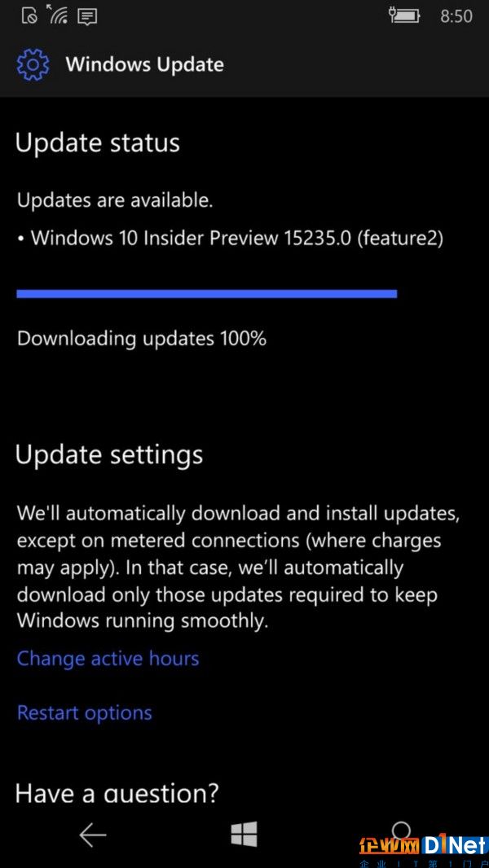This screenshot has height=868, width=489.
Task: Select the Windows Update header title
Action: [x=144, y=64]
